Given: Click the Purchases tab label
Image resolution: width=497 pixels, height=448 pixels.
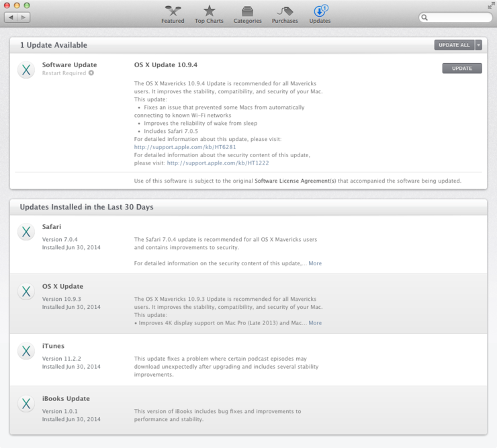Looking at the screenshot, I should pos(285,21).
